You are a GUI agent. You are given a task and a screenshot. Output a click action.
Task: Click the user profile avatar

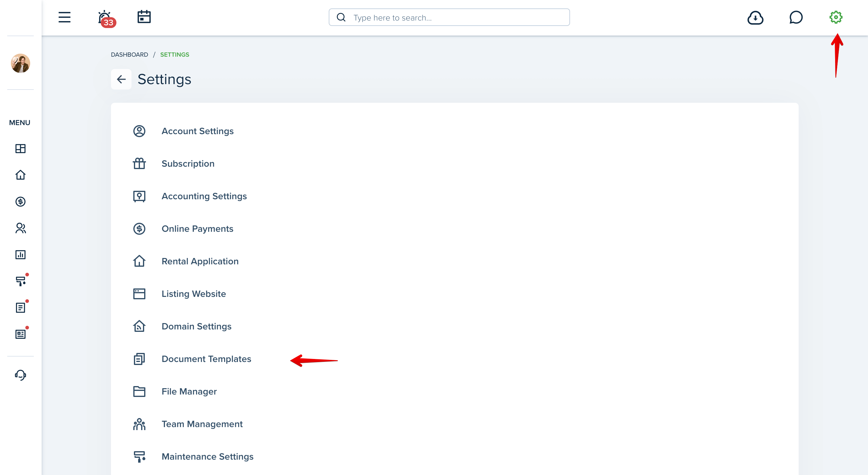(x=20, y=63)
